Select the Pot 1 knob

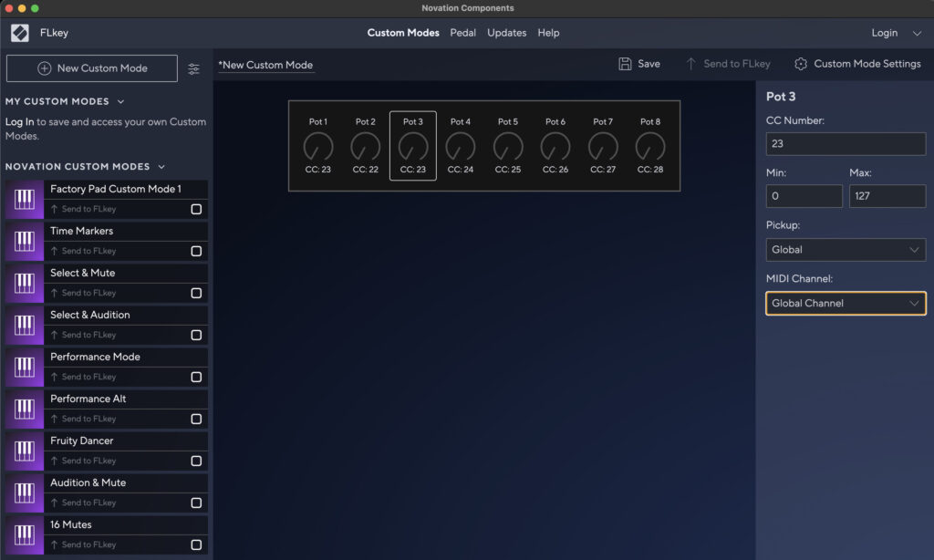point(318,146)
